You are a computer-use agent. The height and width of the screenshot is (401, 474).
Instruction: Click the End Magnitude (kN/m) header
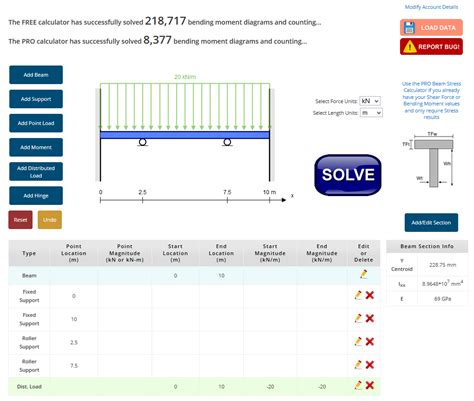pos(323,254)
